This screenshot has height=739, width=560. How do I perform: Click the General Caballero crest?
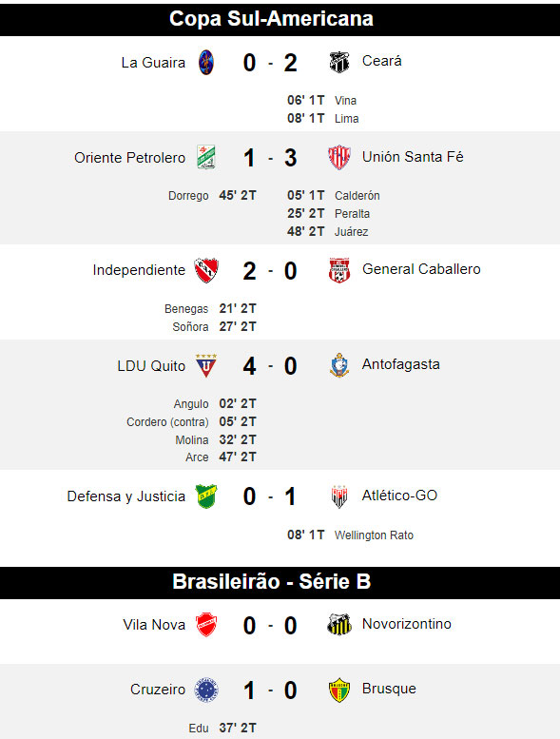click(x=339, y=270)
